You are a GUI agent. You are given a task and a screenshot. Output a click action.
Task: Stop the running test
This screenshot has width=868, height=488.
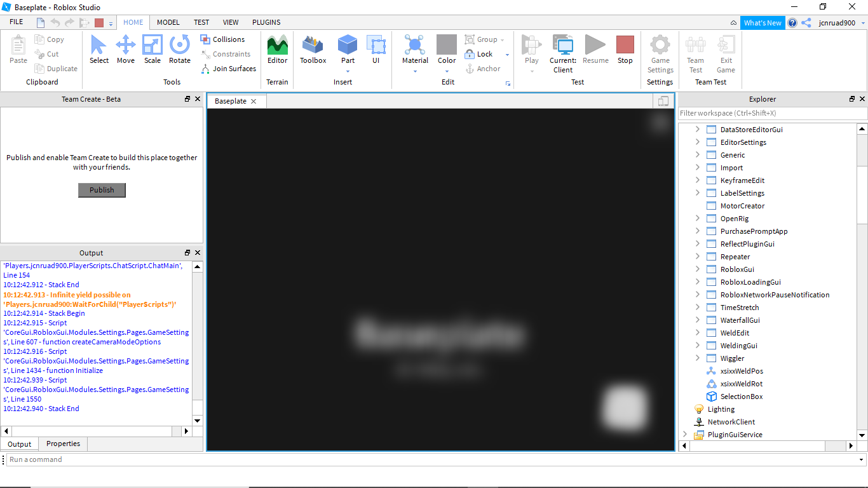point(625,49)
